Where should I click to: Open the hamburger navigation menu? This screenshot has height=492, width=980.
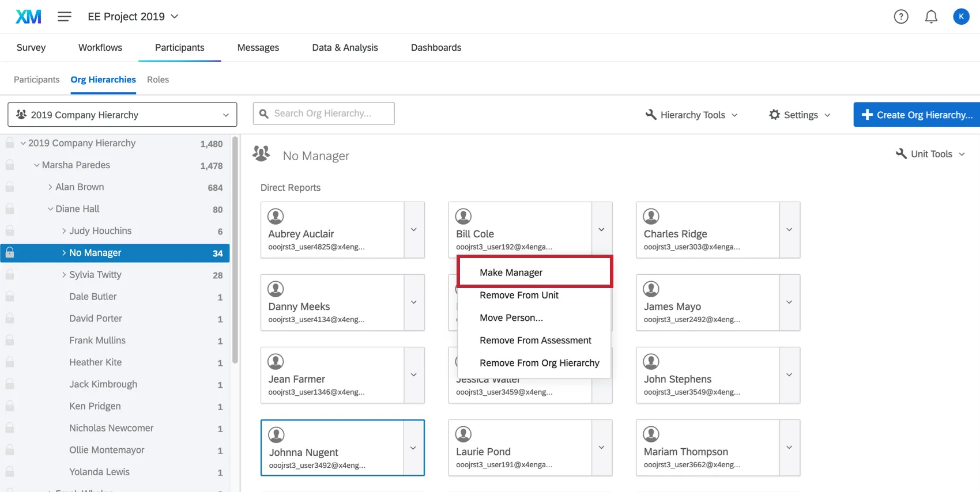65,17
